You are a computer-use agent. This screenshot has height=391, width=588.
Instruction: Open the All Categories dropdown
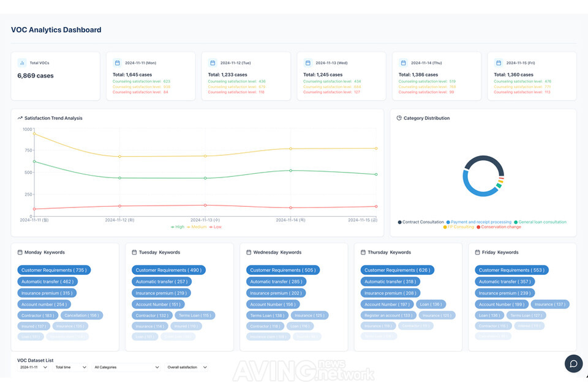point(126,367)
